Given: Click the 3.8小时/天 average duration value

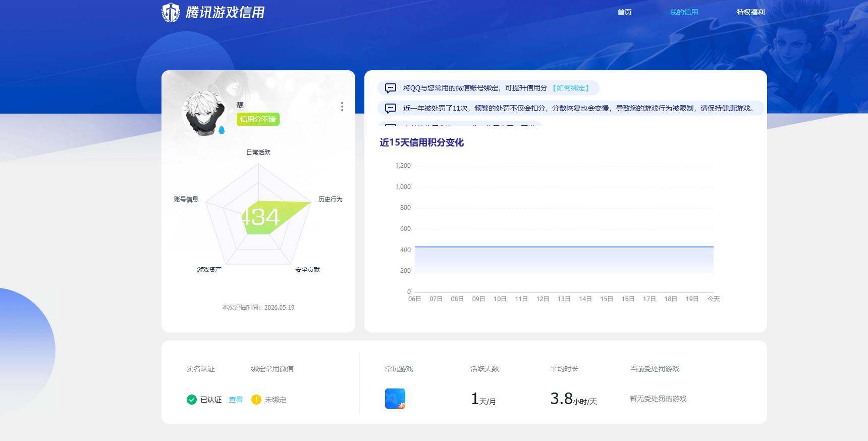Looking at the screenshot, I should point(573,399).
